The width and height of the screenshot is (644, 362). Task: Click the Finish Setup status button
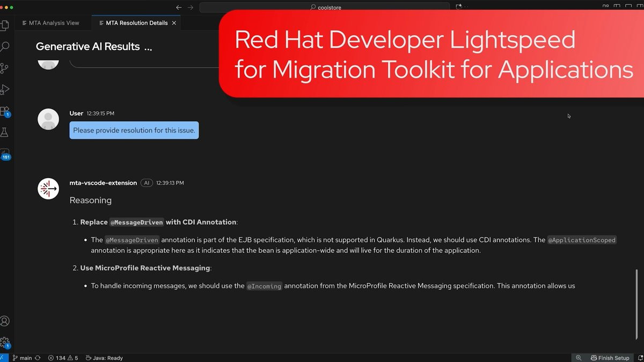[610, 358]
